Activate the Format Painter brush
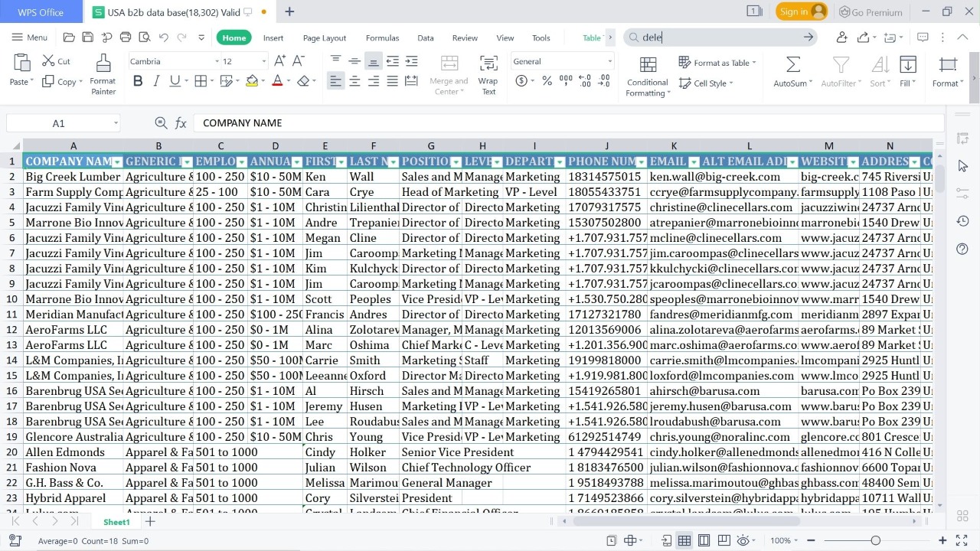 click(103, 75)
